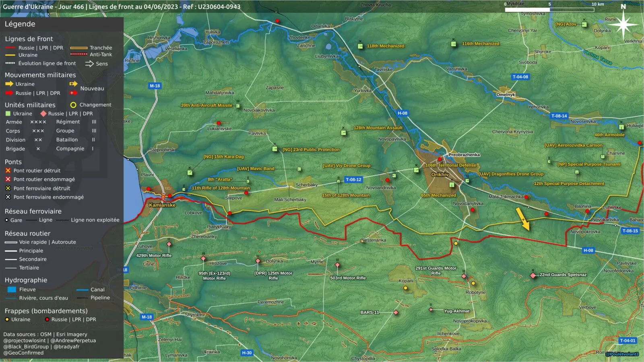Click the red strike dot near Lukianivske
The height and width of the screenshot is (362, 644).
219,123
